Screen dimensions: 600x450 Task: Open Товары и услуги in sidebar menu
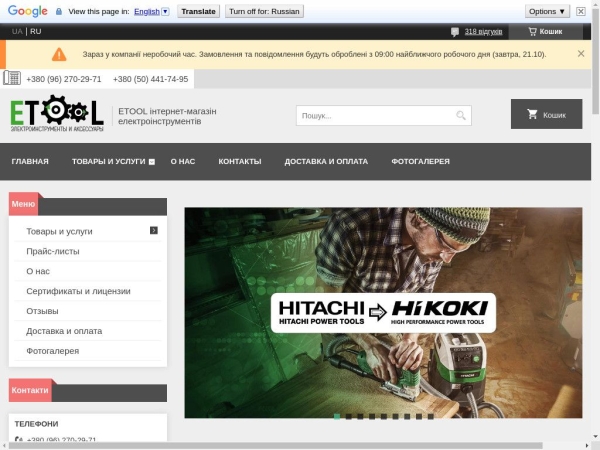[59, 232]
